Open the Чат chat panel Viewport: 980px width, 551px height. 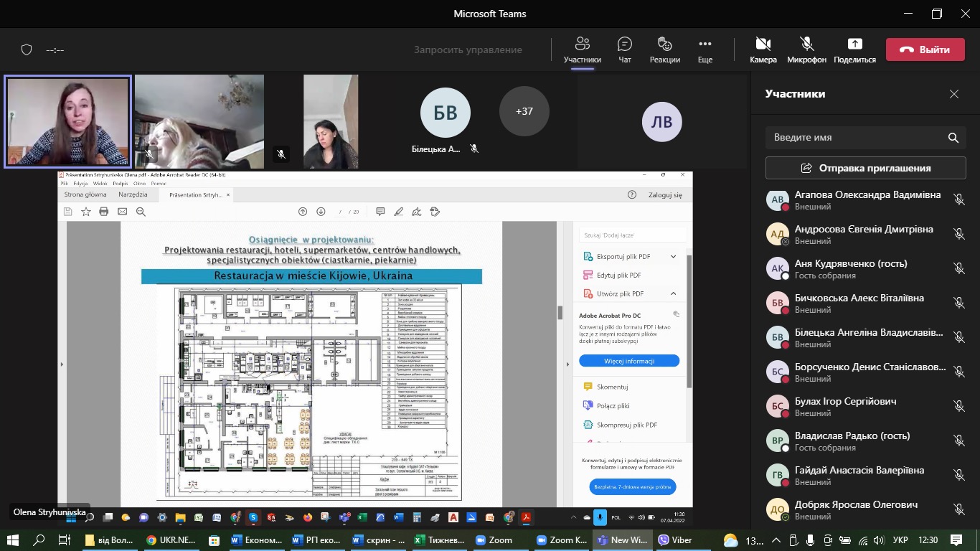(625, 50)
